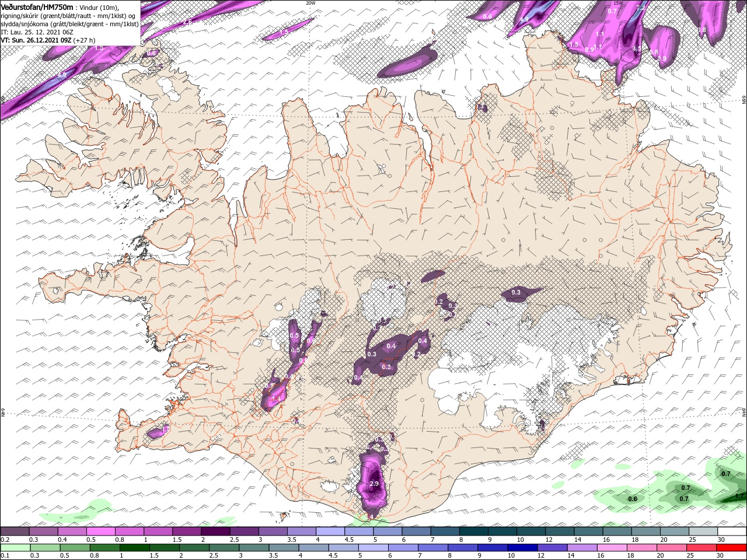Select the deep blue swatch labeled 10 on the lower scale
747x560 pixels.
[x=522, y=547]
